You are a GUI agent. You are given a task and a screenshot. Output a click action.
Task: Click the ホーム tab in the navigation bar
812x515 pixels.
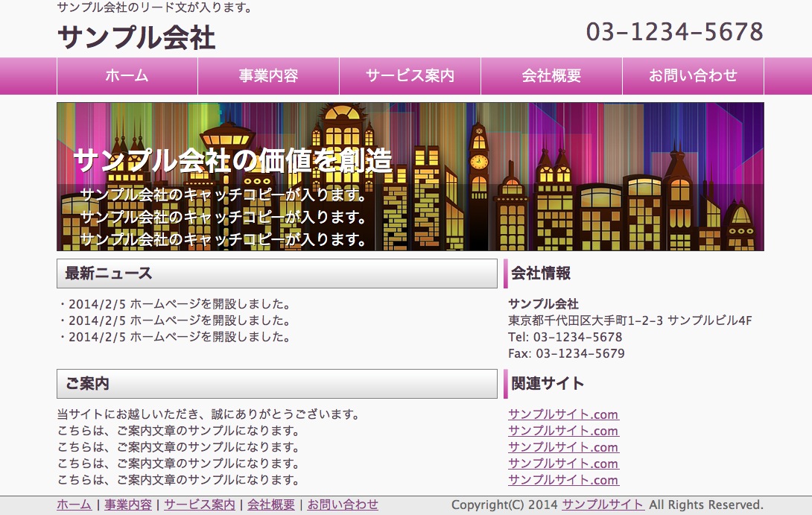point(127,76)
